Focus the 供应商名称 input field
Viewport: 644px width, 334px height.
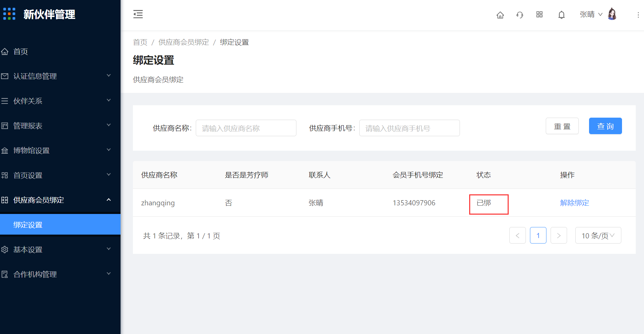pos(246,128)
